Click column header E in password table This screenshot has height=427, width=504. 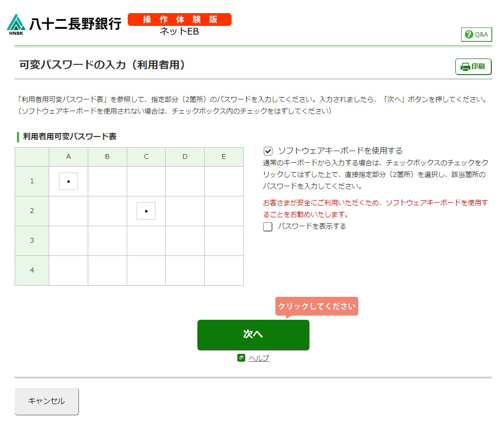point(224,157)
